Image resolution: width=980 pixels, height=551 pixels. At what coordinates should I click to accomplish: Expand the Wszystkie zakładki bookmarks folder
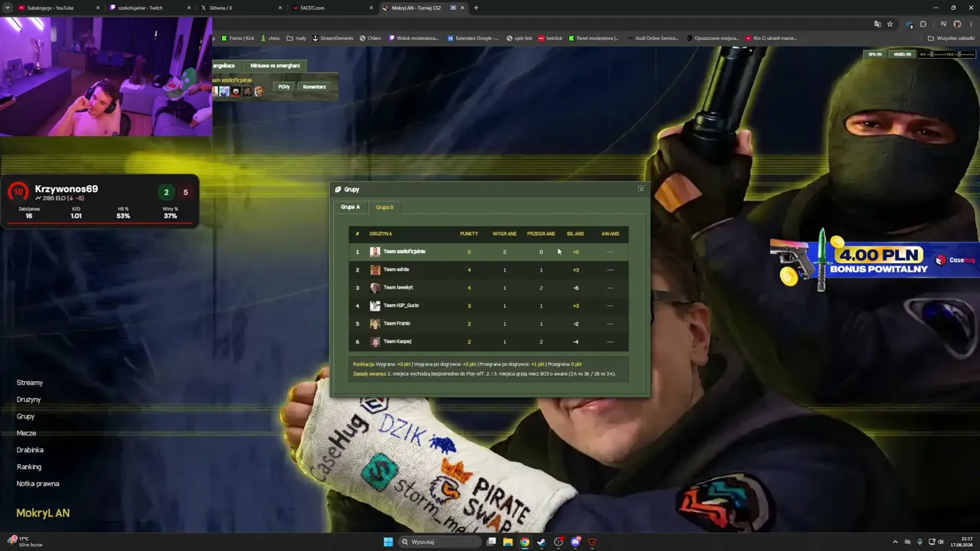[952, 38]
